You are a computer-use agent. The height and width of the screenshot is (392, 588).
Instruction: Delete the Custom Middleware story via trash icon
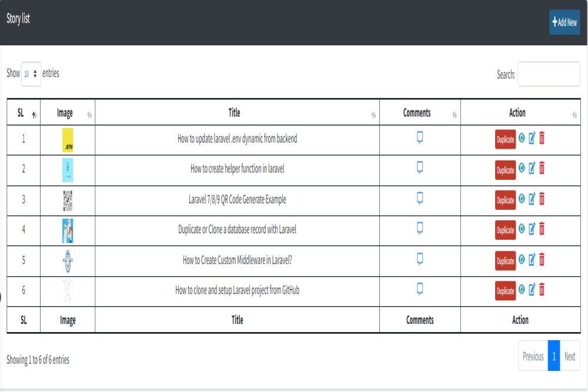click(x=542, y=259)
